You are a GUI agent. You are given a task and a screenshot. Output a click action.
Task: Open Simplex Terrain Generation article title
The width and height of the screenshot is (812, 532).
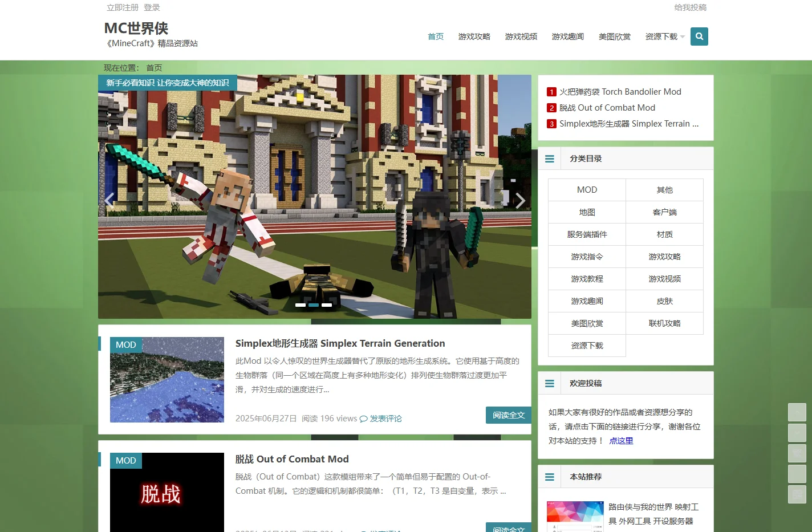click(340, 343)
